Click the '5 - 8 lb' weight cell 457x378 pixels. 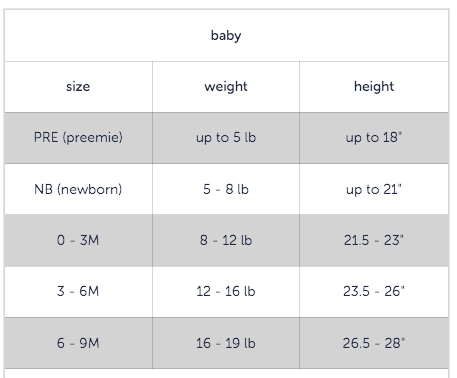tap(226, 189)
